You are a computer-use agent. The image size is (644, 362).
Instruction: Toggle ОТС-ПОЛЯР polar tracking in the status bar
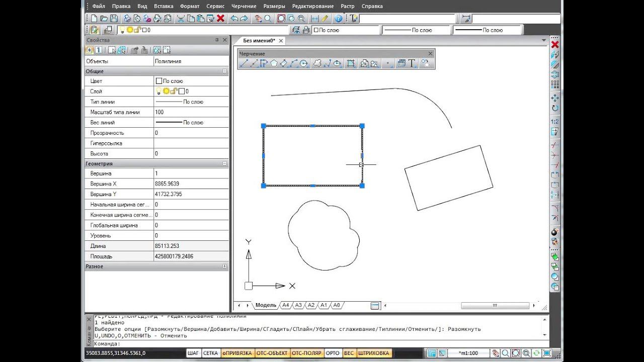[x=306, y=353]
